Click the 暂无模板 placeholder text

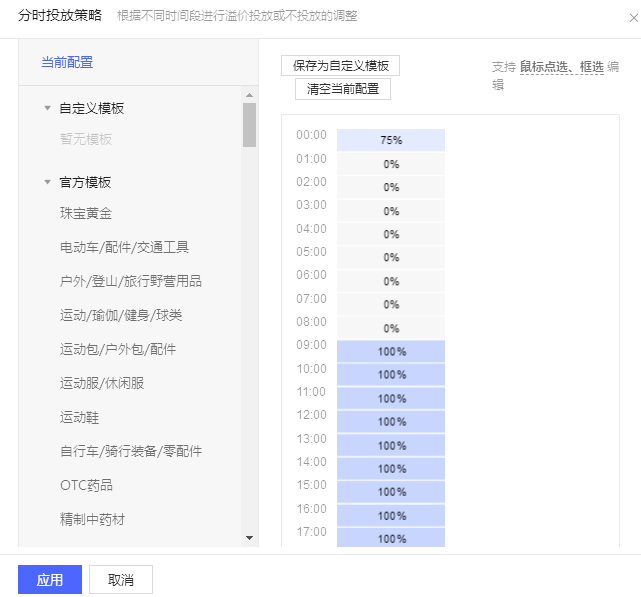[x=86, y=139]
